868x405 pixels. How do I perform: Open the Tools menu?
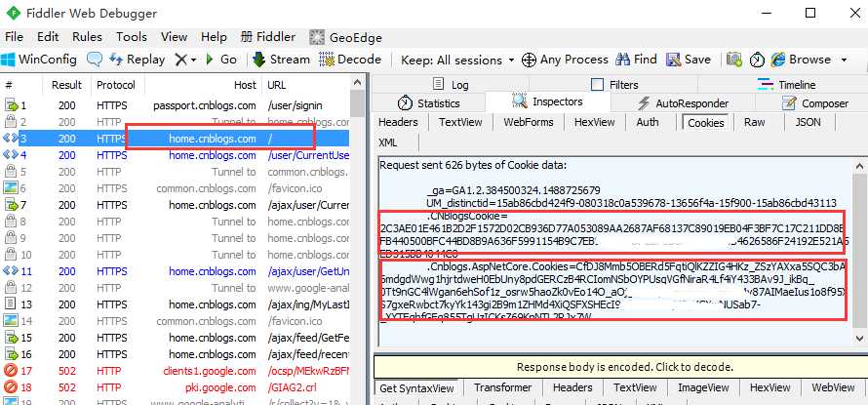tap(132, 37)
